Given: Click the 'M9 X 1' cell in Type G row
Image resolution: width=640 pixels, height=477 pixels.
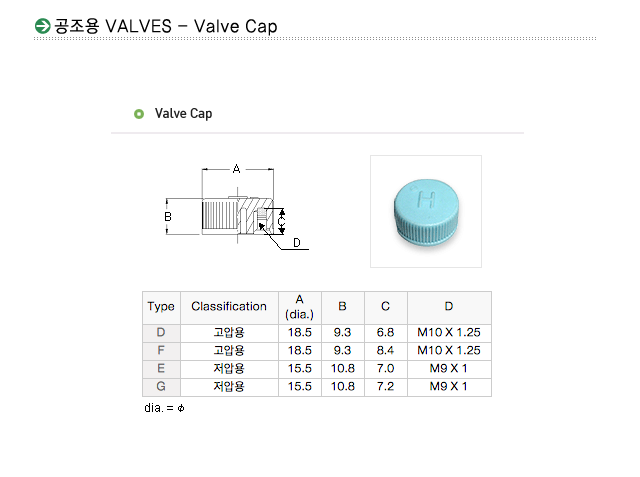Looking at the screenshot, I should (x=448, y=386).
